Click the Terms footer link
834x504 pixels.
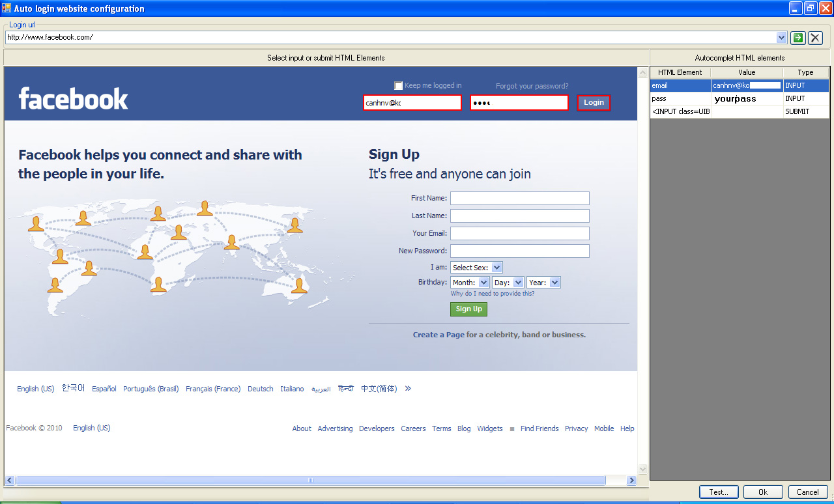(442, 428)
